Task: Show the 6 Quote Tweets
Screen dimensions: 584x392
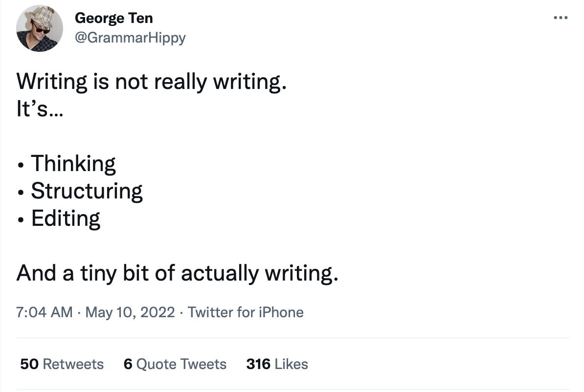Action: (175, 364)
